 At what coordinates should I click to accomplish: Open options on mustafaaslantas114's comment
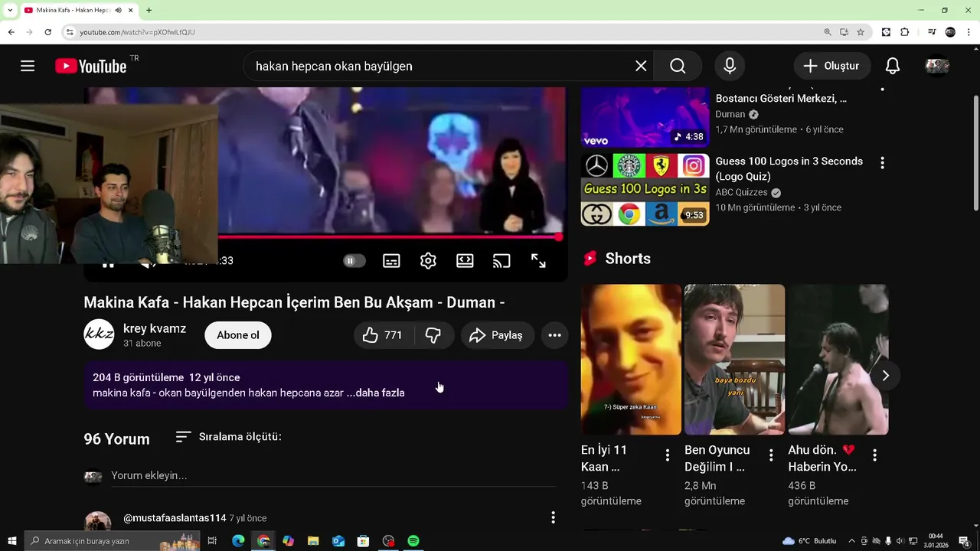pos(553,518)
